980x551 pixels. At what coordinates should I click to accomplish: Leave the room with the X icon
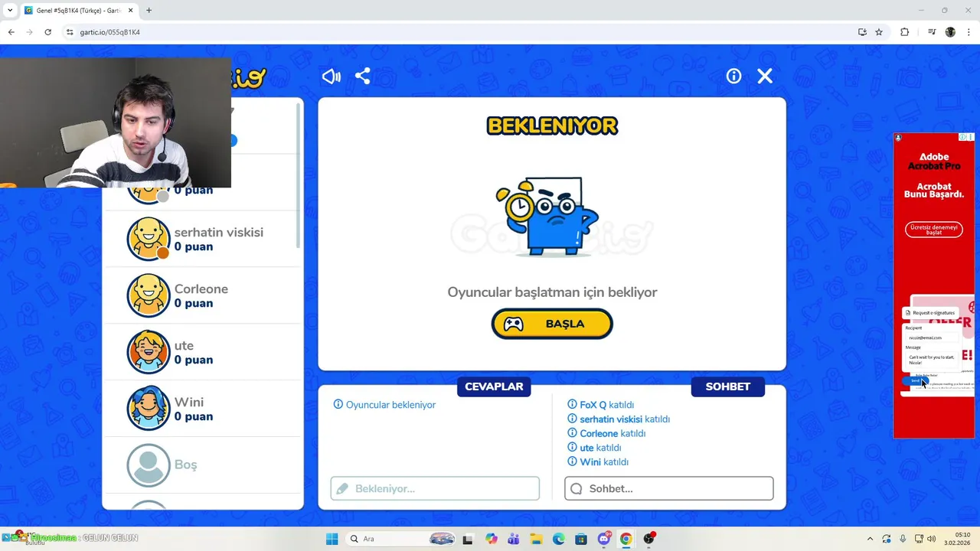pyautogui.click(x=765, y=76)
